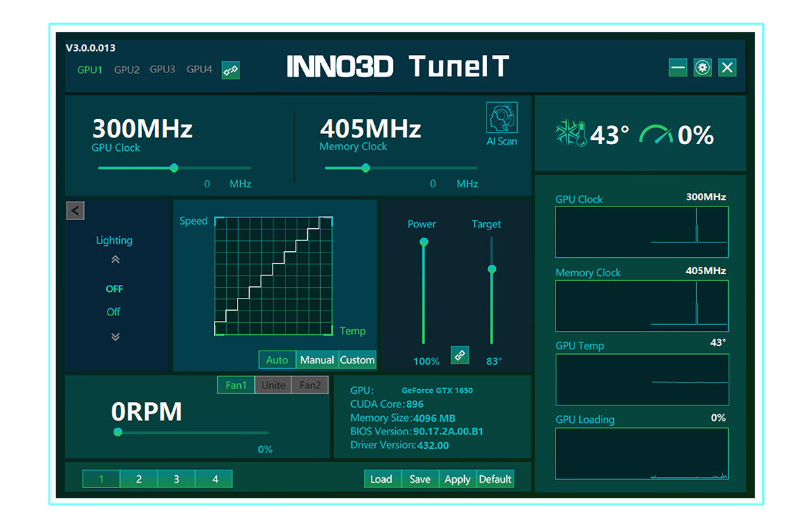Click the GPU Clock slider handle

pyautogui.click(x=174, y=168)
